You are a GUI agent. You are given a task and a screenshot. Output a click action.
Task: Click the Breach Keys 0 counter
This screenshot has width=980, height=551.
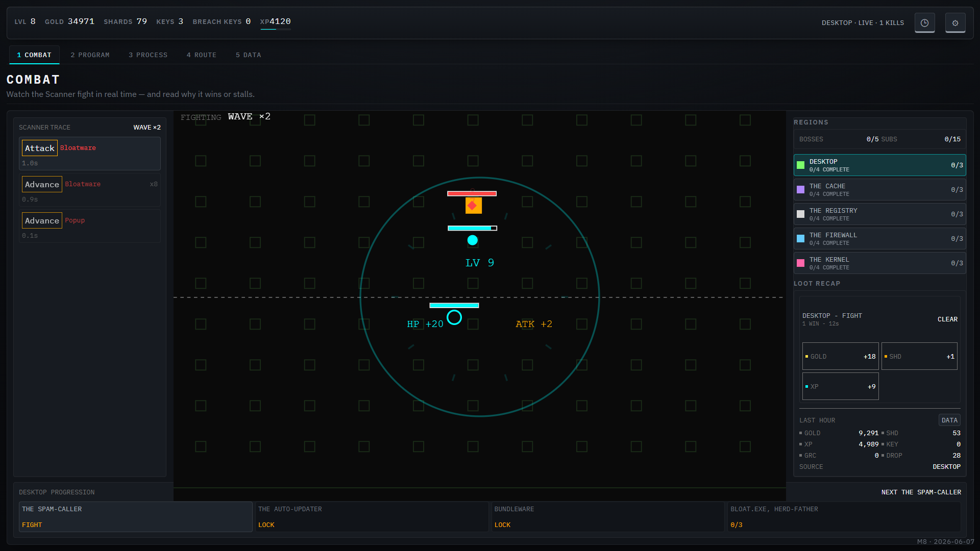(x=222, y=21)
